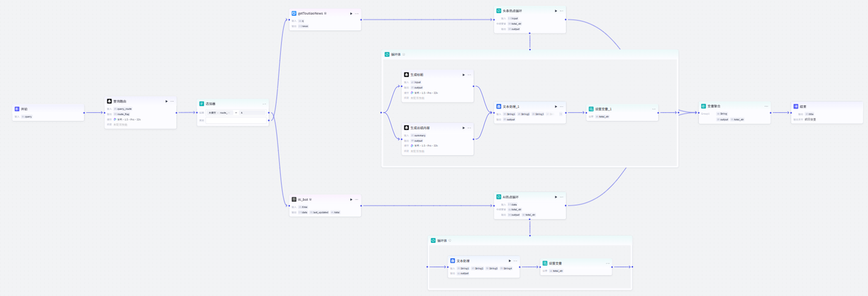This screenshot has width=868, height=296.
Task: Click the 变量聚合 node icon
Action: [703, 106]
